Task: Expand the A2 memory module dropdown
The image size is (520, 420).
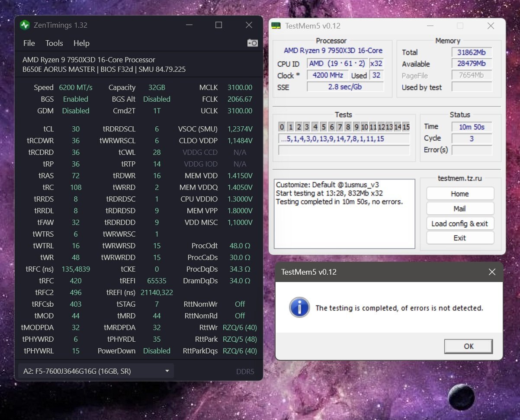Action: pos(96,371)
